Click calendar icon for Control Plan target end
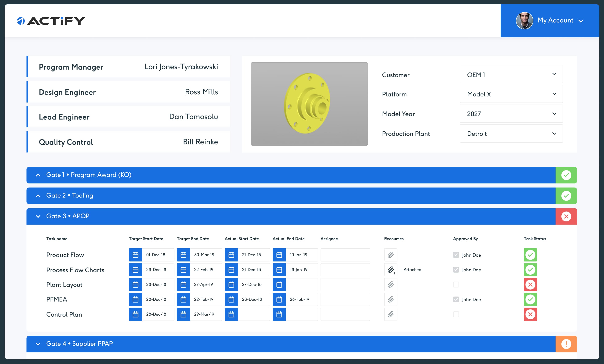 point(183,314)
